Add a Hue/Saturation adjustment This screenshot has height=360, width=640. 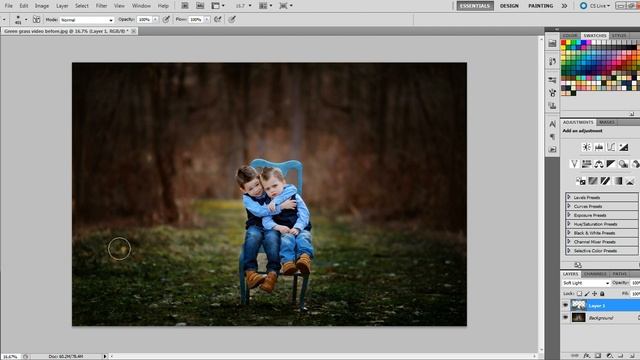pyautogui.click(x=587, y=164)
